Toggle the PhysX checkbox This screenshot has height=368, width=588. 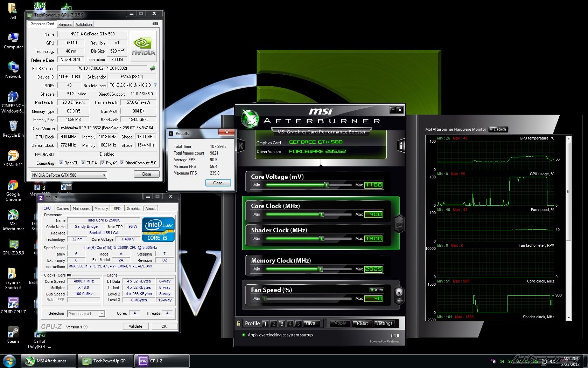103,163
